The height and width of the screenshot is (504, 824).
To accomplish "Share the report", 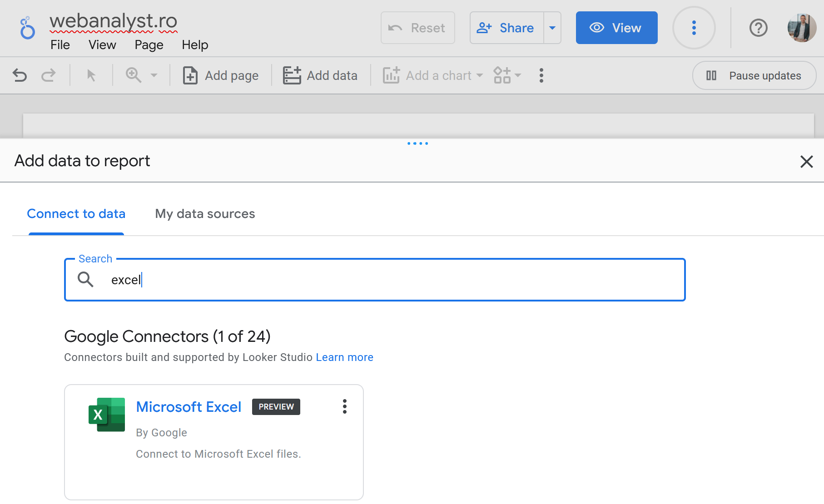I will (506, 28).
